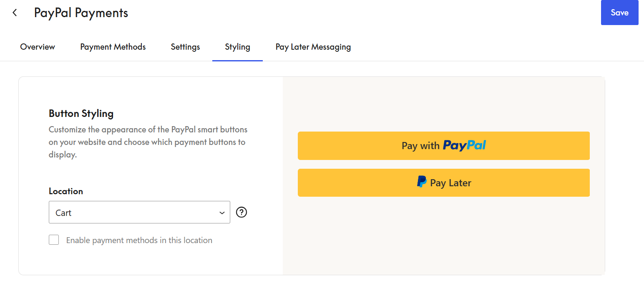Image resolution: width=644 pixels, height=284 pixels.
Task: Click the smart buttons description text
Action: point(148,142)
